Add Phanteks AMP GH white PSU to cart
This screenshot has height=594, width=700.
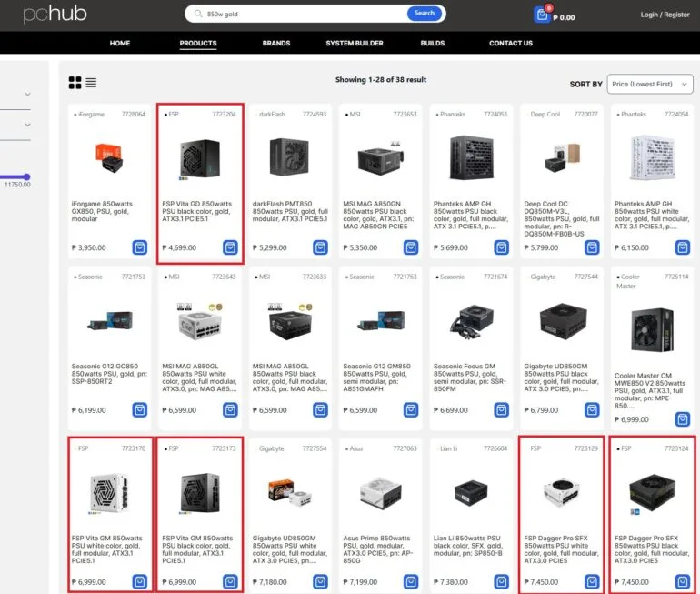point(683,247)
